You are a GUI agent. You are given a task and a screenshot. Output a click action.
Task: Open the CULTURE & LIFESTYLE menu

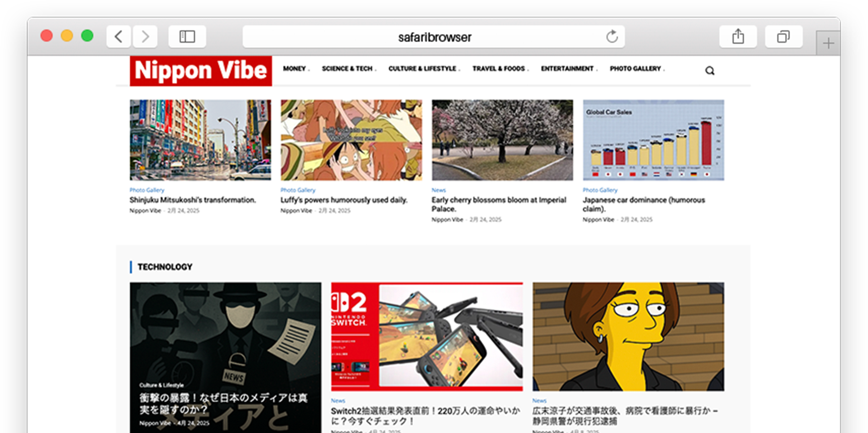pyautogui.click(x=422, y=68)
